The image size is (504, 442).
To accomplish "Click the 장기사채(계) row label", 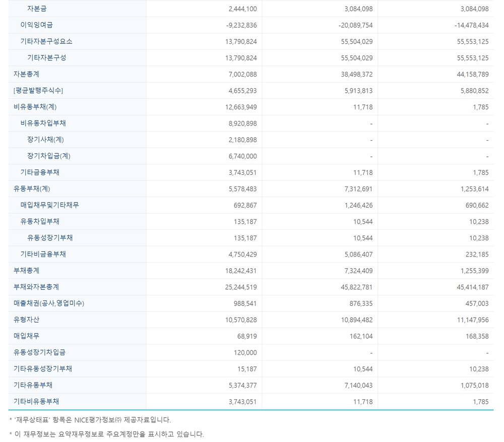I will 46,140.
